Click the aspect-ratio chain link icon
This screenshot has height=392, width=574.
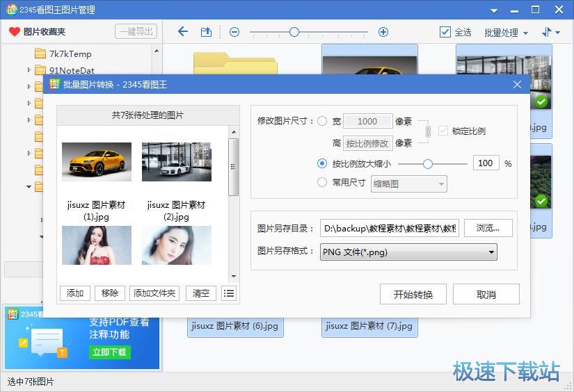pyautogui.click(x=428, y=131)
